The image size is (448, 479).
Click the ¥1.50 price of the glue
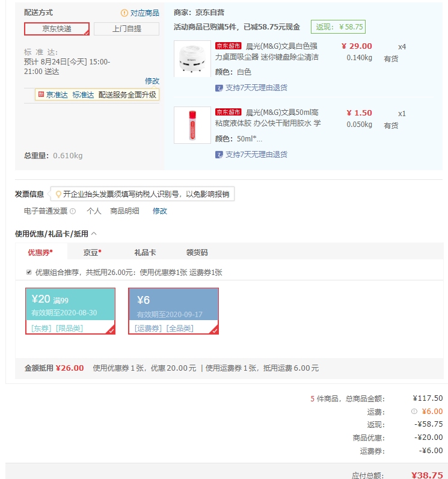coord(359,113)
